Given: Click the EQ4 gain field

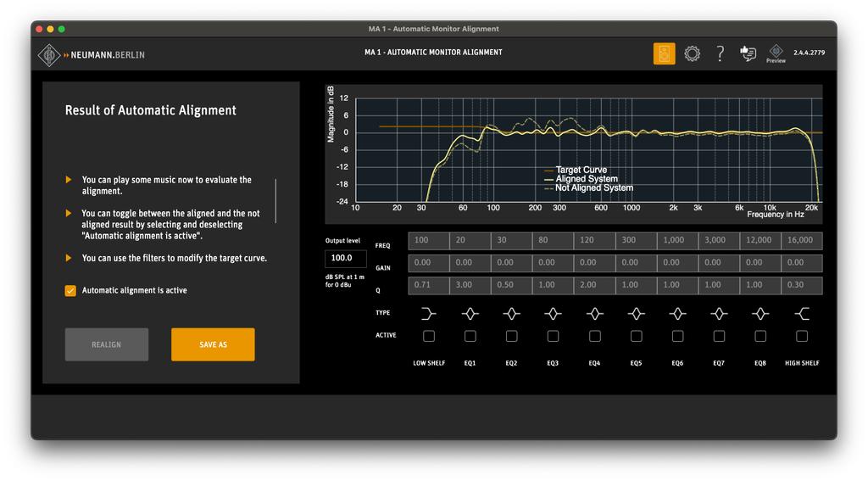Looking at the screenshot, I should click(594, 263).
